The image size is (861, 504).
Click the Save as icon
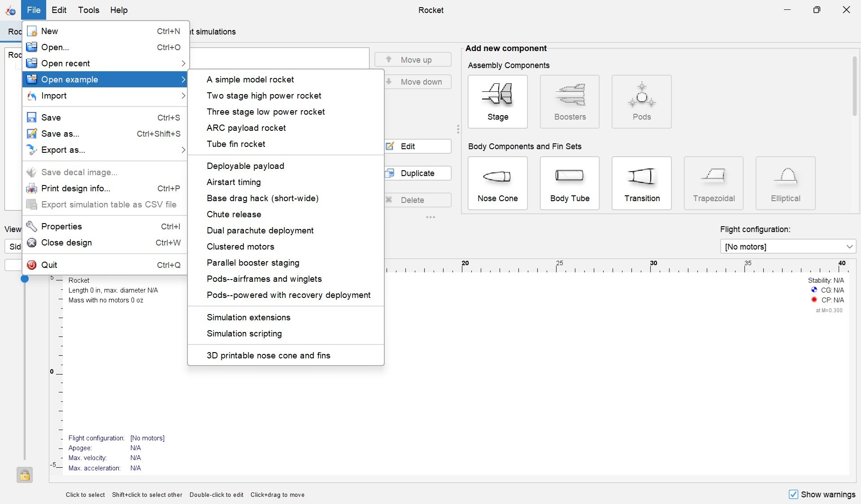(31, 134)
